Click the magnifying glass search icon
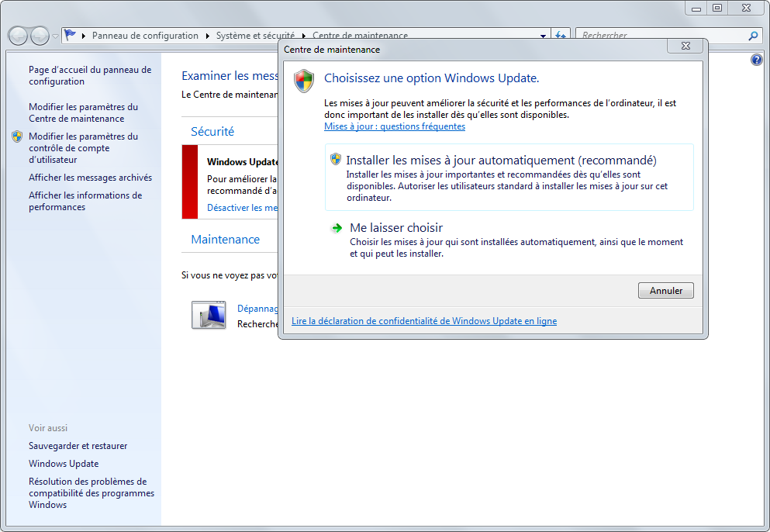This screenshot has width=770, height=532. (753, 36)
